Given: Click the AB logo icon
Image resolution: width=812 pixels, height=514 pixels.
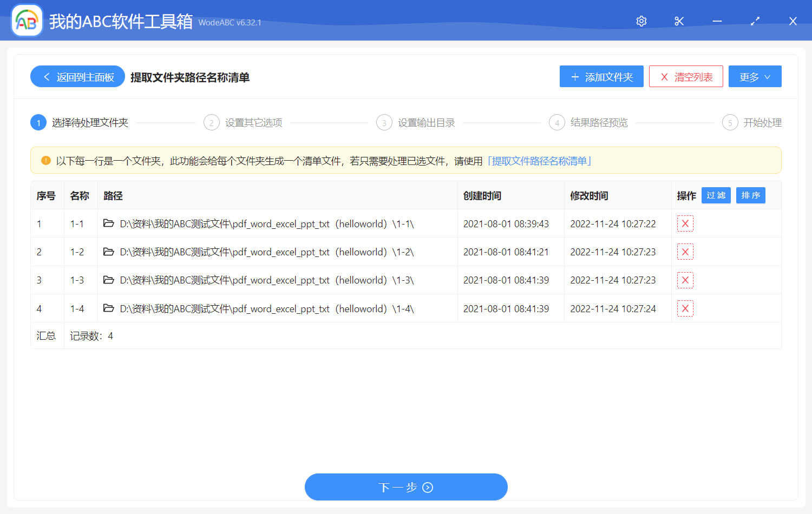Looking at the screenshot, I should pos(27,20).
